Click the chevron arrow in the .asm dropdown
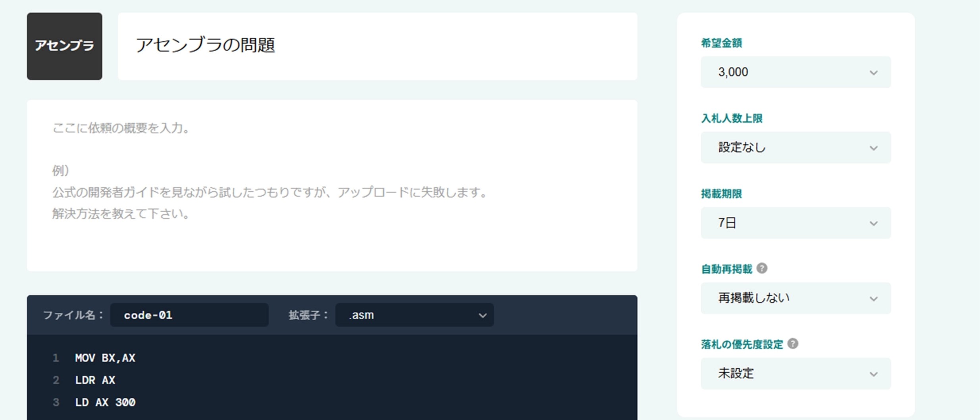The width and height of the screenshot is (980, 420). 482,316
